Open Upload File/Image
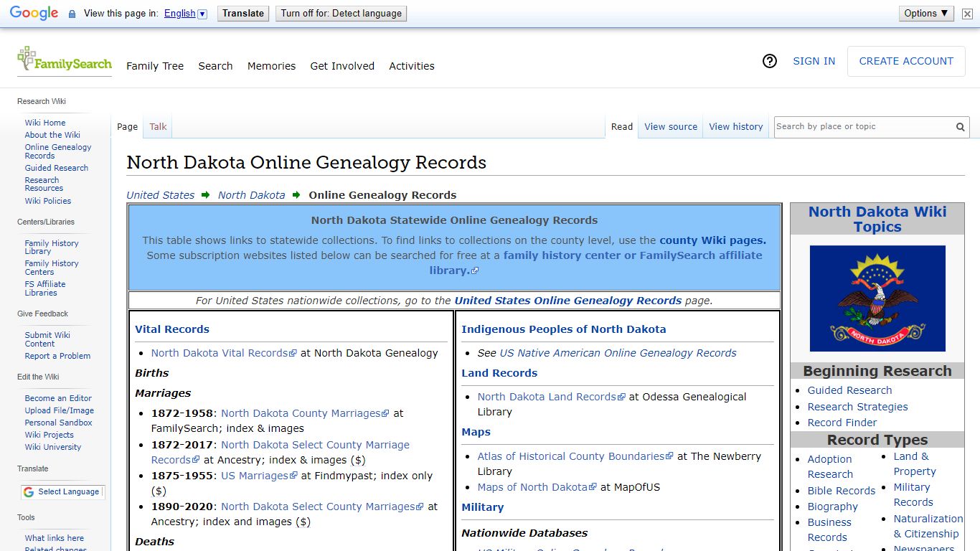980x551 pixels. [x=60, y=410]
